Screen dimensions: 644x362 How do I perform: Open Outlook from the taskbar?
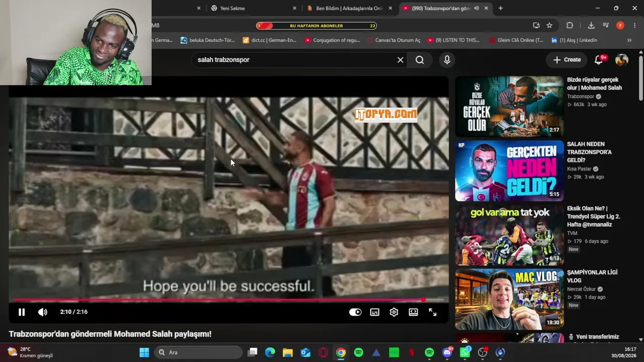pyautogui.click(x=305, y=352)
